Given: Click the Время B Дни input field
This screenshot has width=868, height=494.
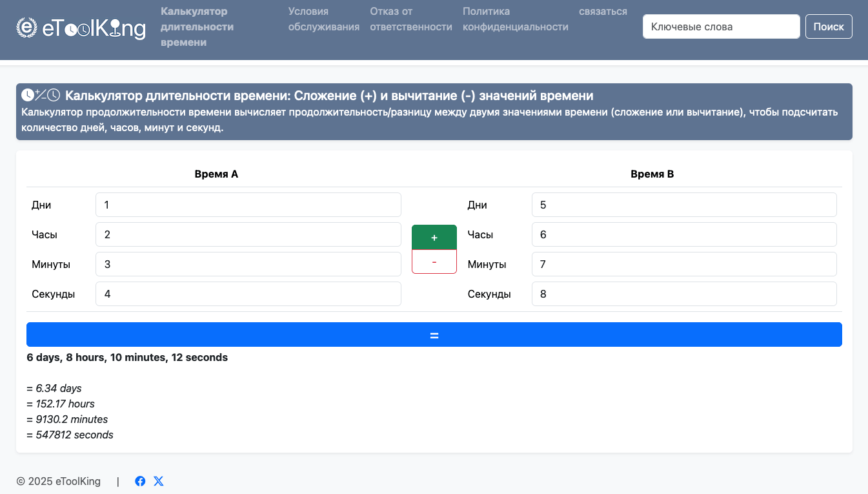Looking at the screenshot, I should pyautogui.click(x=683, y=205).
